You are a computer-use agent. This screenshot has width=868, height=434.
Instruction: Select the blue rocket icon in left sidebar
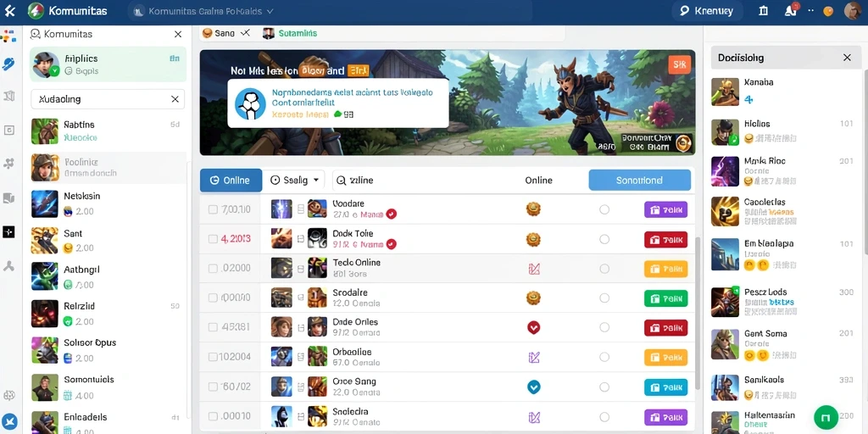click(8, 64)
